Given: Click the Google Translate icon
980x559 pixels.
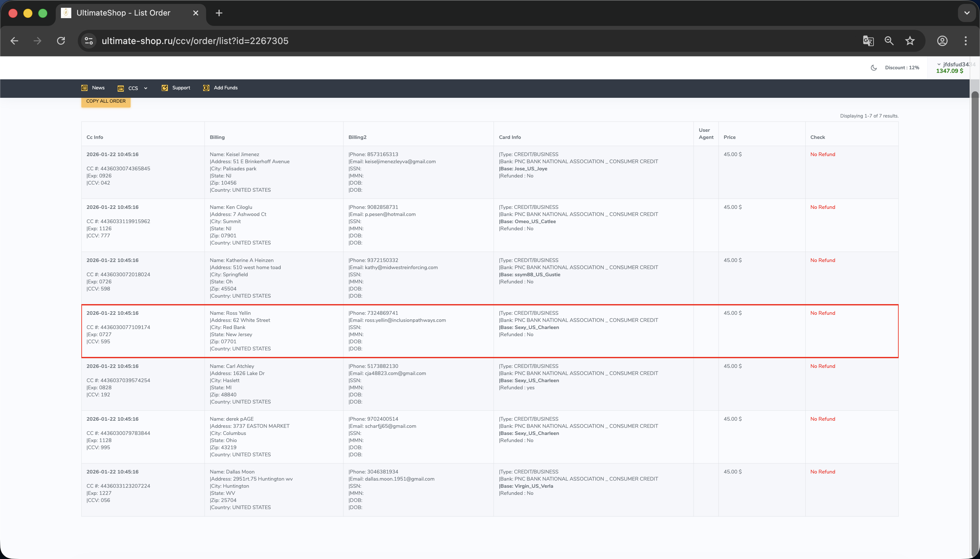Looking at the screenshot, I should [x=868, y=41].
